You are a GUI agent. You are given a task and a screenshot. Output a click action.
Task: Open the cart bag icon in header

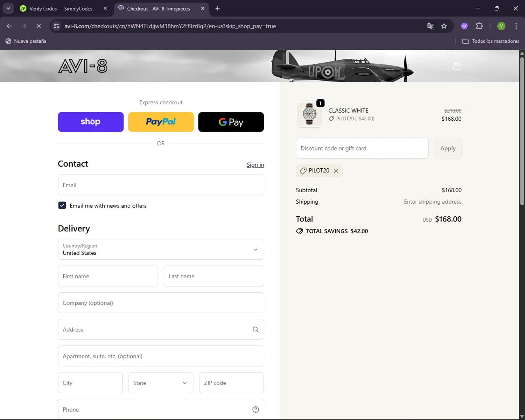[456, 66]
